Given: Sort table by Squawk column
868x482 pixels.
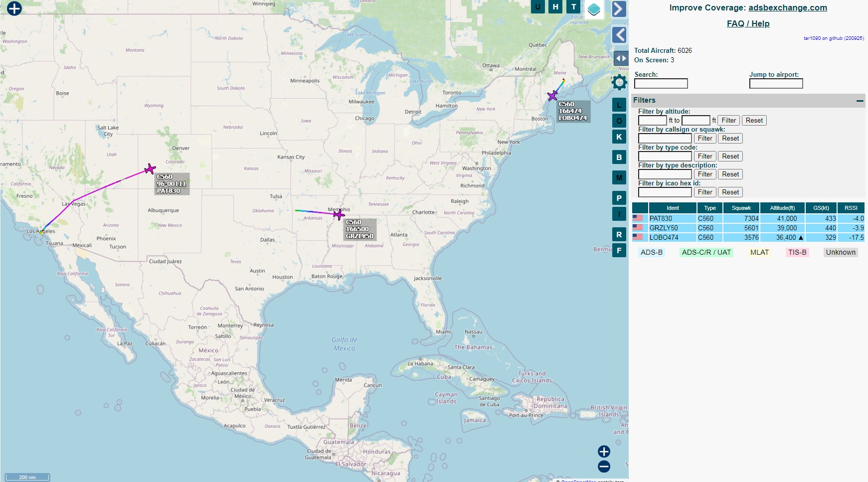Looking at the screenshot, I should pyautogui.click(x=741, y=208).
